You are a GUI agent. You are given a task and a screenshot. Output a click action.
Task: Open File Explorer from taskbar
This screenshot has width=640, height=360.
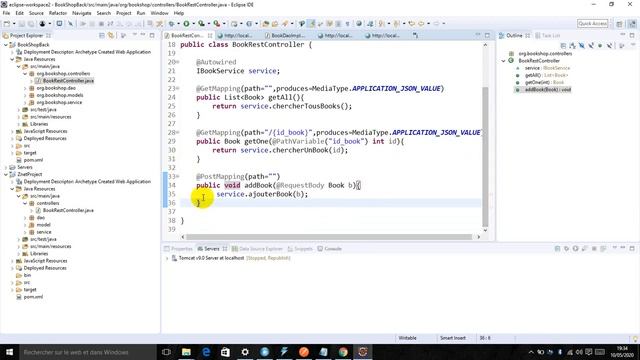(186, 352)
